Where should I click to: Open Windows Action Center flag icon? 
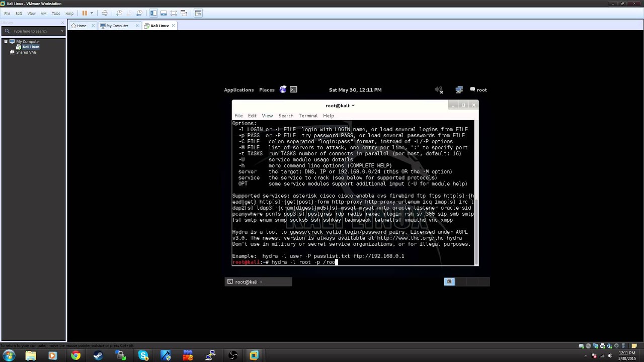pyautogui.click(x=594, y=356)
